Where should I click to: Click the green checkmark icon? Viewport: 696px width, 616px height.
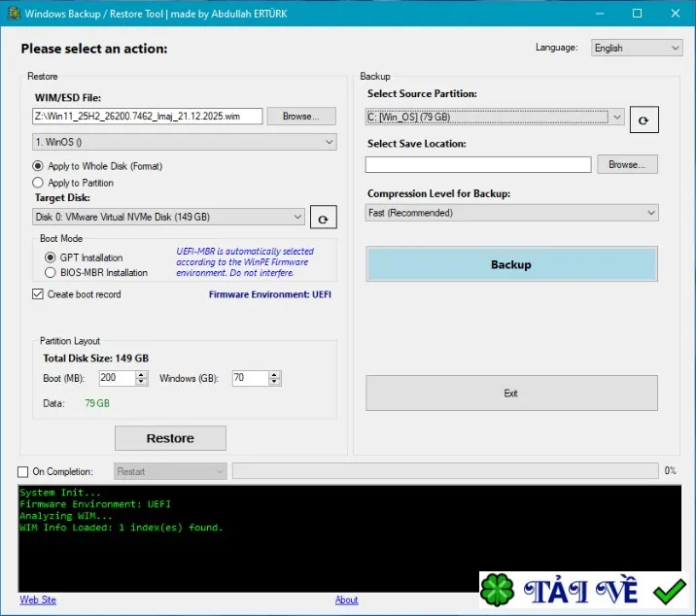[x=669, y=591]
